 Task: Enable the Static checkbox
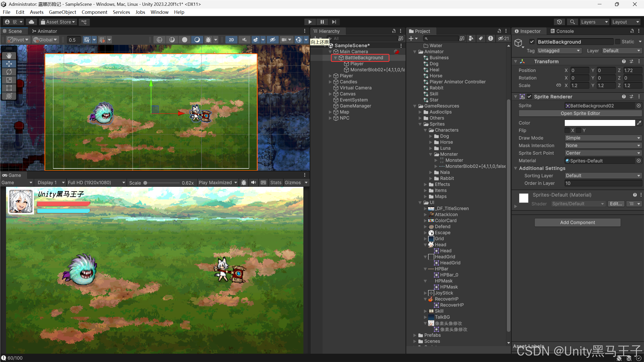(x=618, y=42)
